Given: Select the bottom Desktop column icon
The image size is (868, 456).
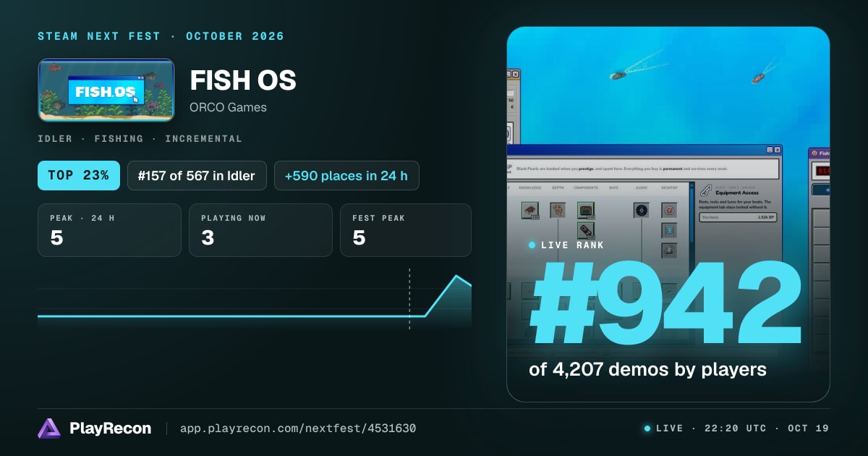Looking at the screenshot, I should click(669, 250).
